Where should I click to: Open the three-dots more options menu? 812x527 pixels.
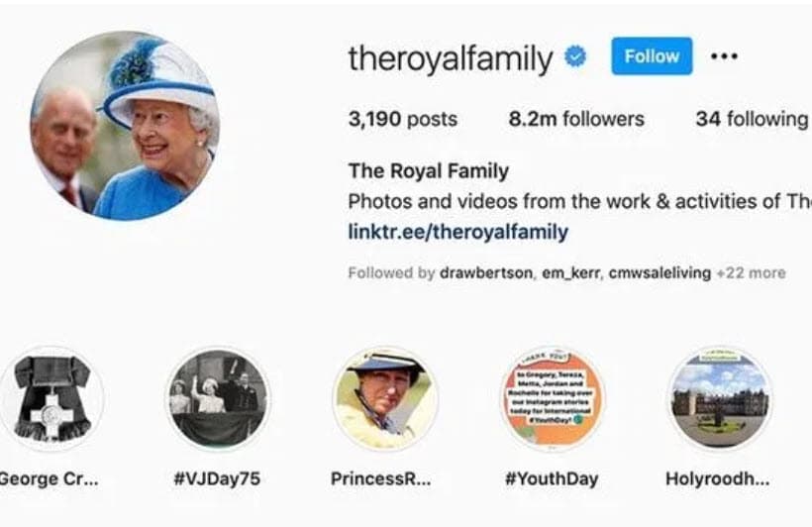[724, 56]
